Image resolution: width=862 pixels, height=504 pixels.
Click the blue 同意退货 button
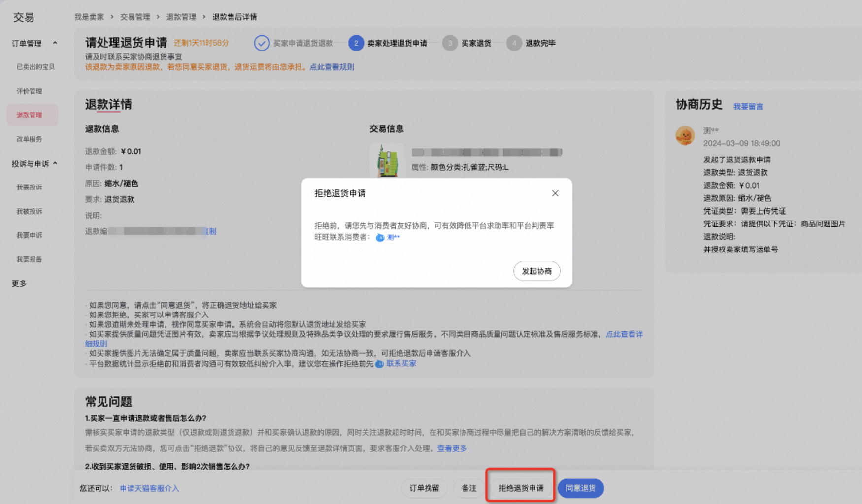pos(581,488)
